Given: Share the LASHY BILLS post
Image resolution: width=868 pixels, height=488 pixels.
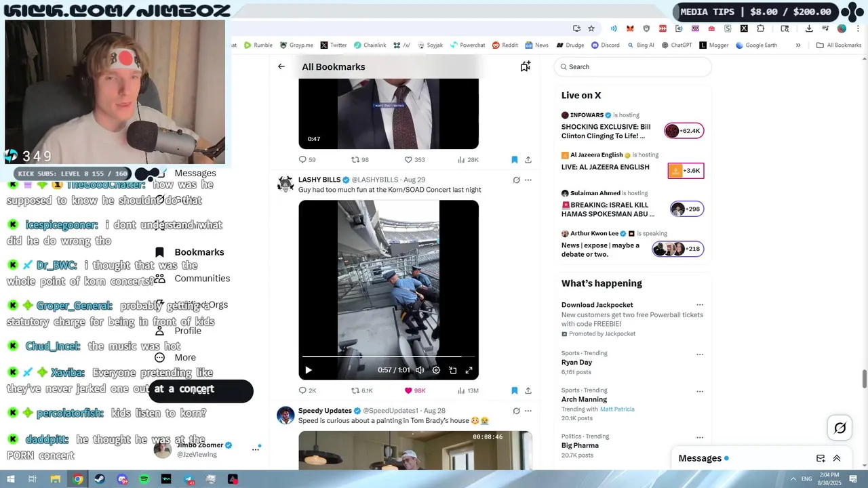Looking at the screenshot, I should click(528, 390).
